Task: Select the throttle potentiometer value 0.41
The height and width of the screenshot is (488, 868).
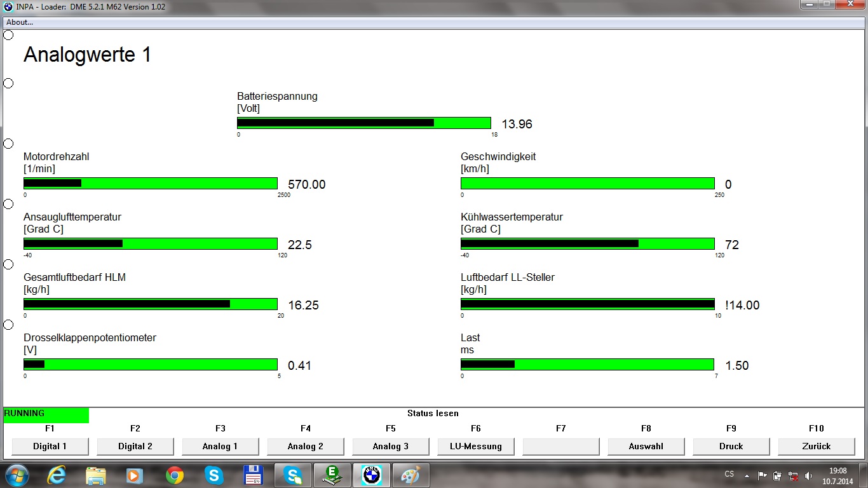Action: click(x=300, y=366)
